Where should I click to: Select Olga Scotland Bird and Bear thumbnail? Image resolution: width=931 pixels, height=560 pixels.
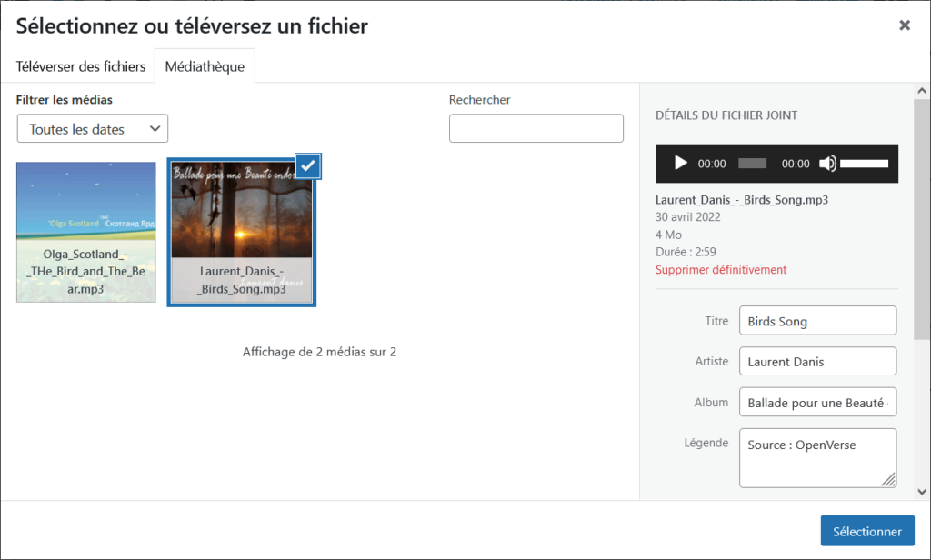pos(86,232)
